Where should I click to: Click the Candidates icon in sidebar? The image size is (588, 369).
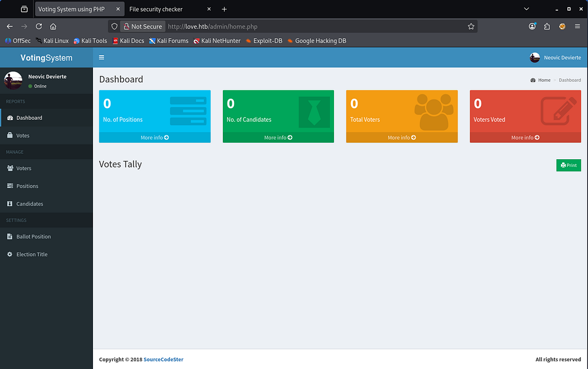[10, 204]
